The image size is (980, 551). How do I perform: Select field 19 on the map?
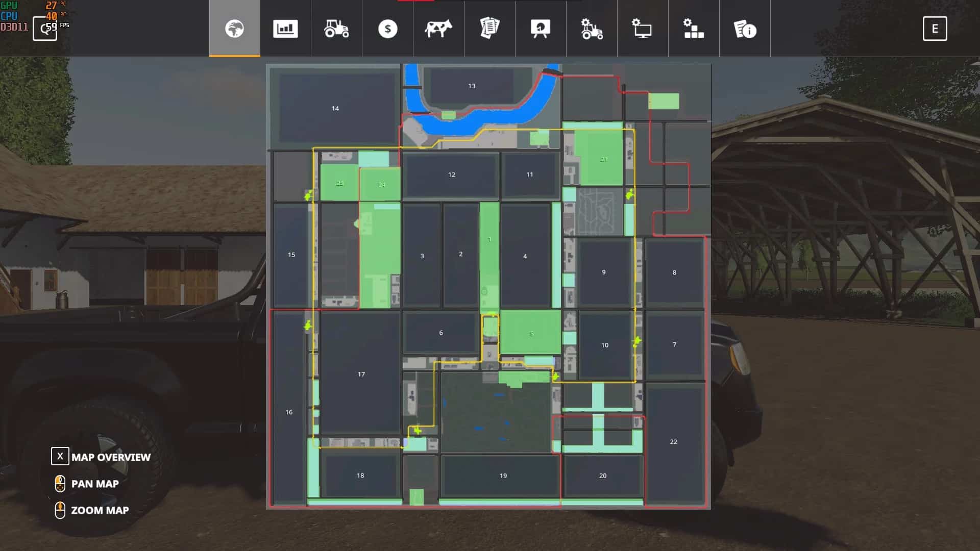[503, 475]
